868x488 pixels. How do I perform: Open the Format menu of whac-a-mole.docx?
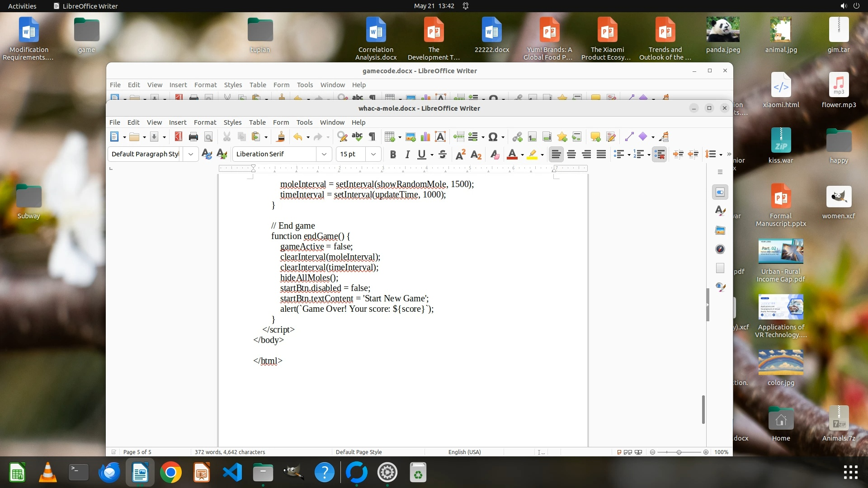(x=205, y=122)
